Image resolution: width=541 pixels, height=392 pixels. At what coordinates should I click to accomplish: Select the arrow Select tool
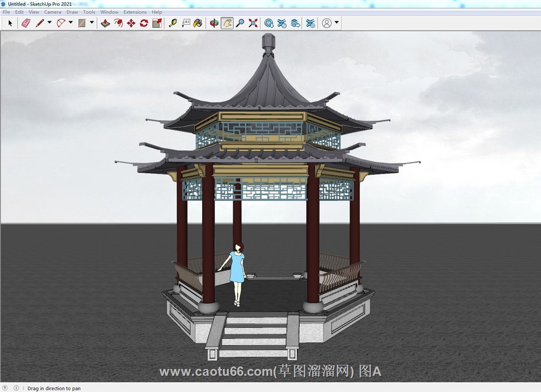click(10, 23)
